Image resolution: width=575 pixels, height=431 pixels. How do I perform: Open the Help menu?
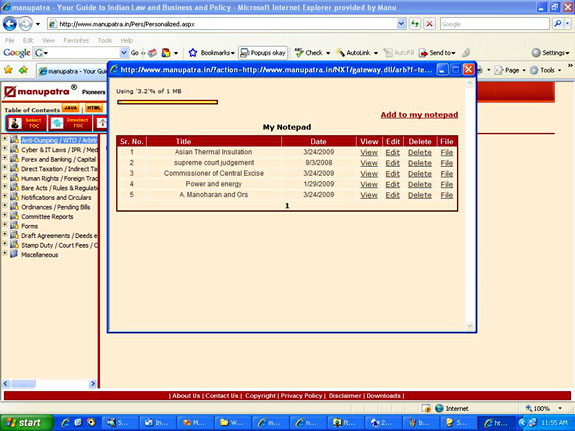tap(127, 40)
